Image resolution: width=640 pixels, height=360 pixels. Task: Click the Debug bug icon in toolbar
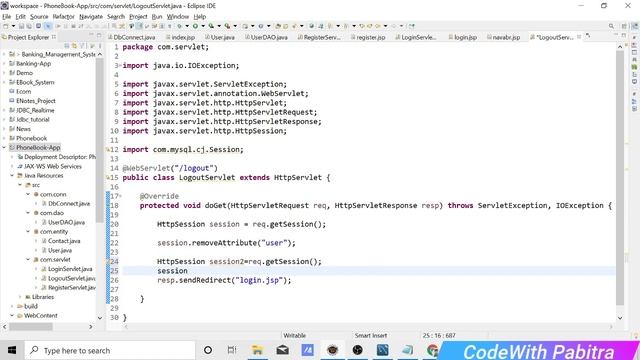[179, 26]
